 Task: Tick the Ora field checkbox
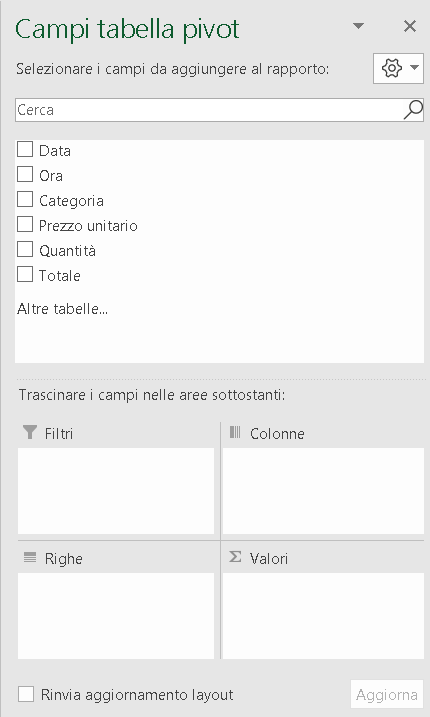coord(25,174)
